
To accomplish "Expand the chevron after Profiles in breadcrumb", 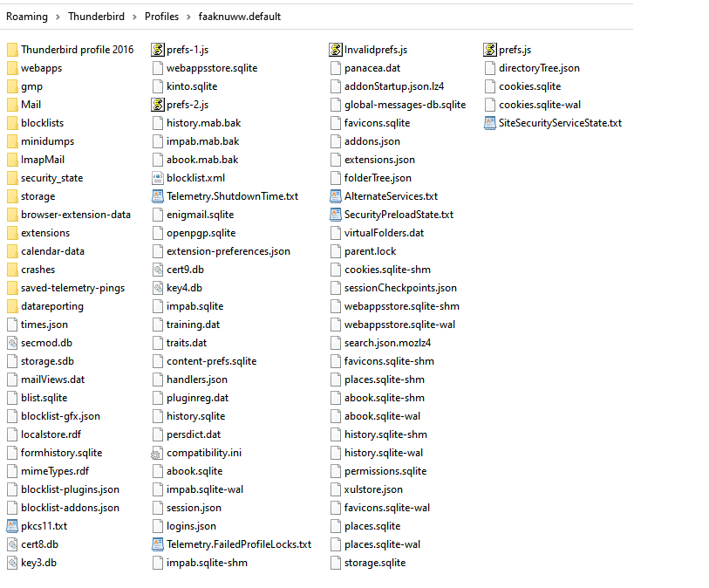I will tap(188, 17).
